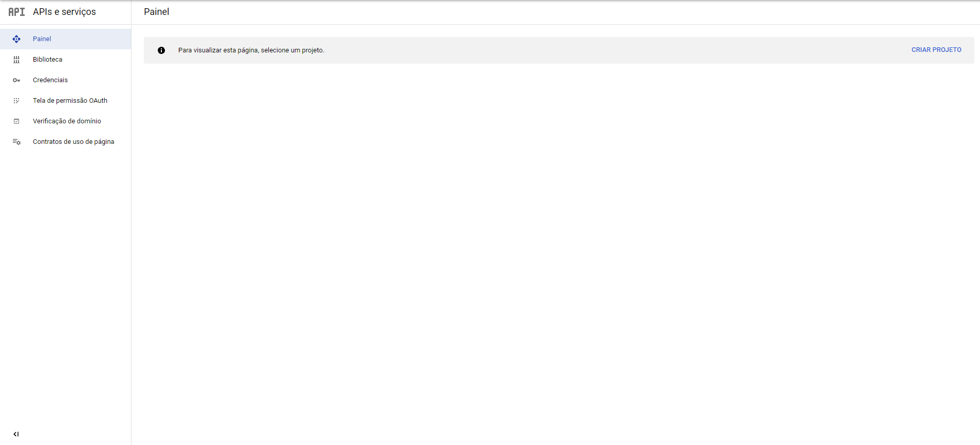The height and width of the screenshot is (445, 980).
Task: Open the Painel menu item
Action: point(66,39)
